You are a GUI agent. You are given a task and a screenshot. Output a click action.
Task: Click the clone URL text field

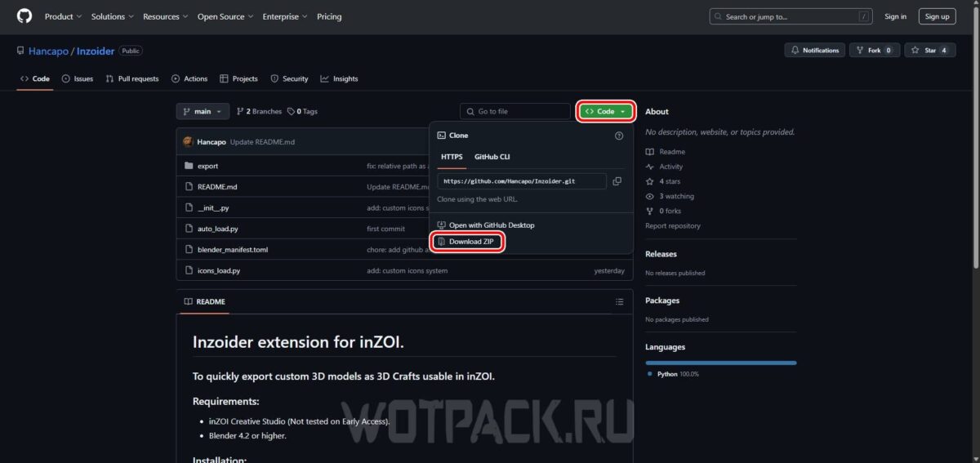point(522,181)
